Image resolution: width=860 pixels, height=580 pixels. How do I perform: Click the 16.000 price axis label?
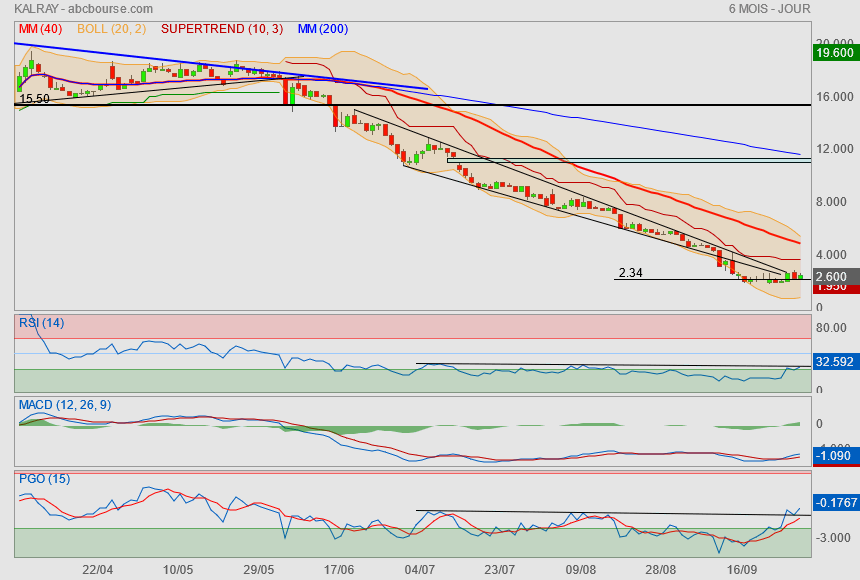pos(835,97)
